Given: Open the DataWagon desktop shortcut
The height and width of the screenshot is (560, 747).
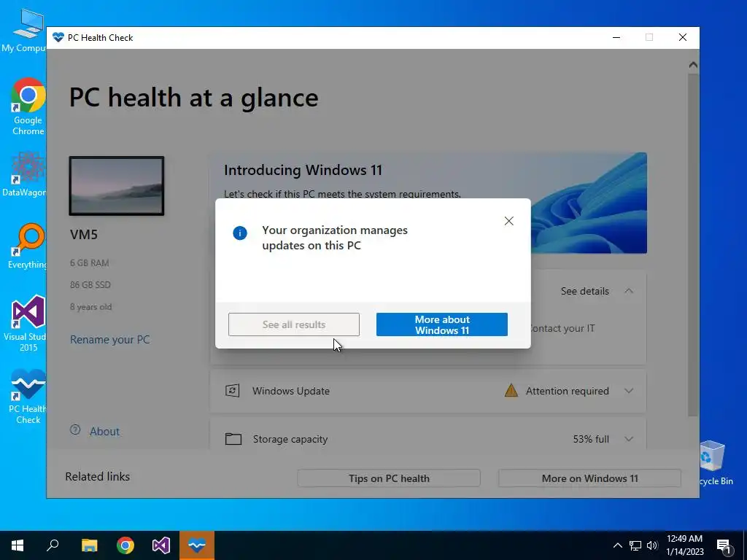Looking at the screenshot, I should coord(26,174).
